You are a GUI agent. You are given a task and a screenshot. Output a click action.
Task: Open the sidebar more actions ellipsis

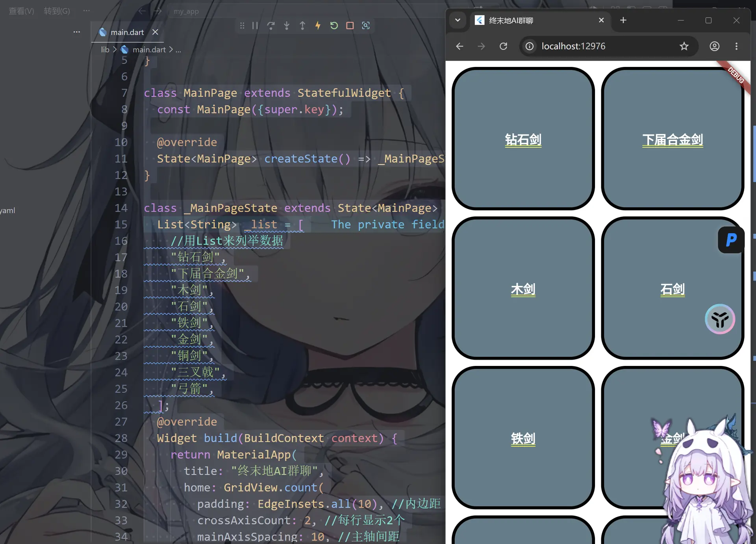click(x=77, y=32)
